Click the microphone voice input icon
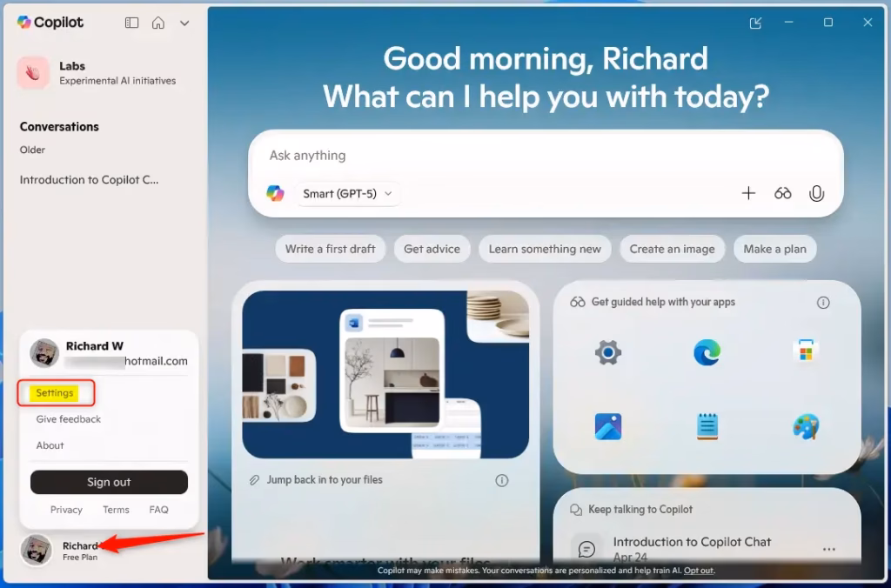Image resolution: width=891 pixels, height=588 pixels. pos(816,193)
